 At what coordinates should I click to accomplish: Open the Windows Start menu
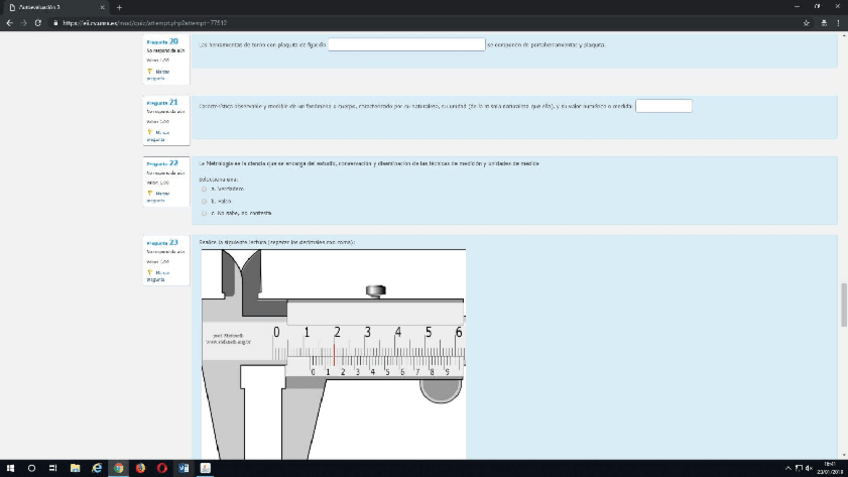tap(10, 468)
